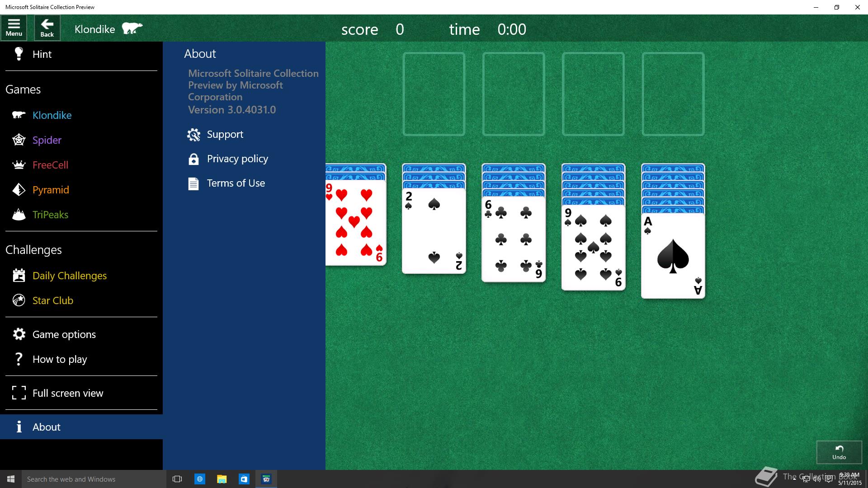Click the TriPeaks mountain icon
The width and height of the screenshot is (868, 488).
pyautogui.click(x=19, y=214)
